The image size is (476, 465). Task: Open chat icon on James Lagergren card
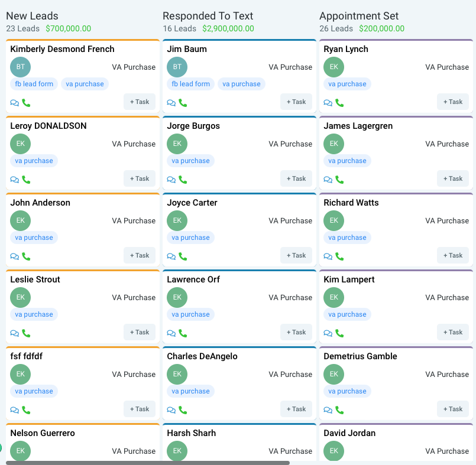pyautogui.click(x=328, y=180)
